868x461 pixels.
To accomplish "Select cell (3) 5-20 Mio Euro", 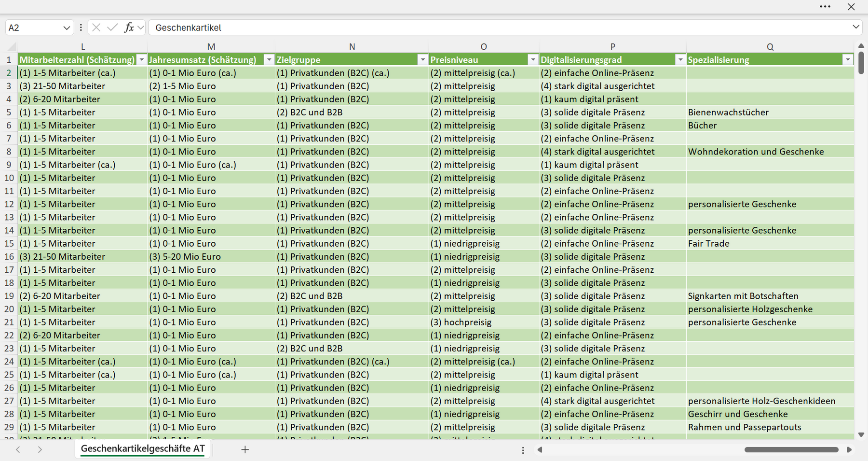I will 211,257.
